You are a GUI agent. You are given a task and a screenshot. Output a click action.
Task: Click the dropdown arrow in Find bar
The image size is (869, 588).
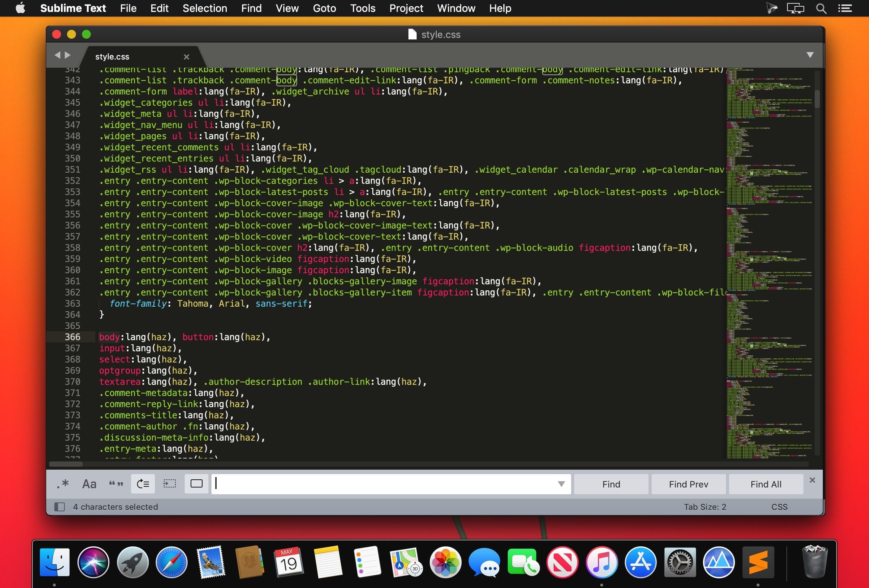point(561,484)
